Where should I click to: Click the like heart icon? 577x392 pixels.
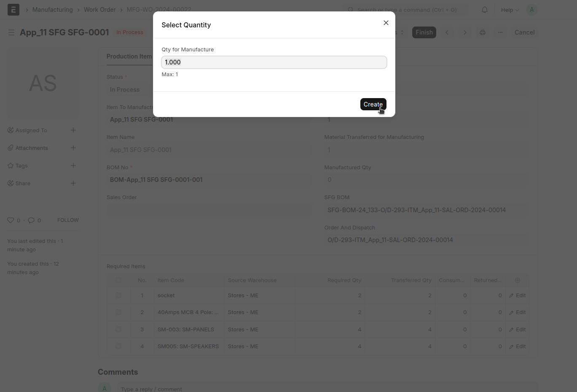pos(11,220)
